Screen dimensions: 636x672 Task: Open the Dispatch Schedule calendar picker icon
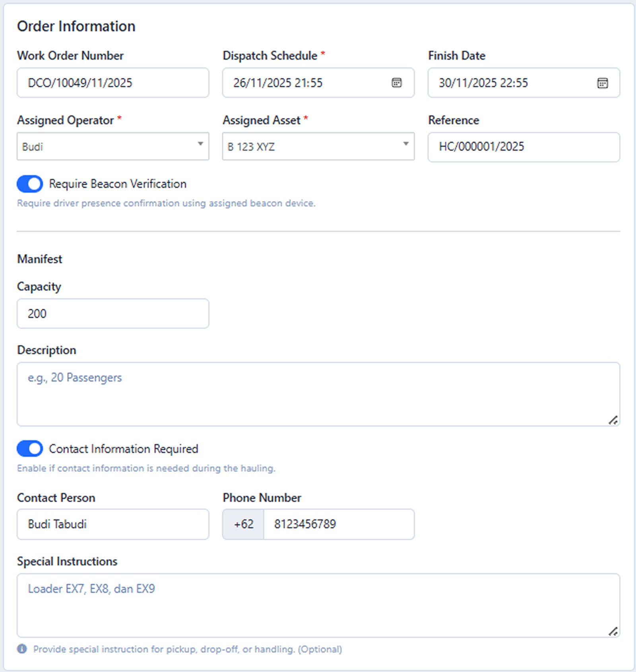point(396,83)
